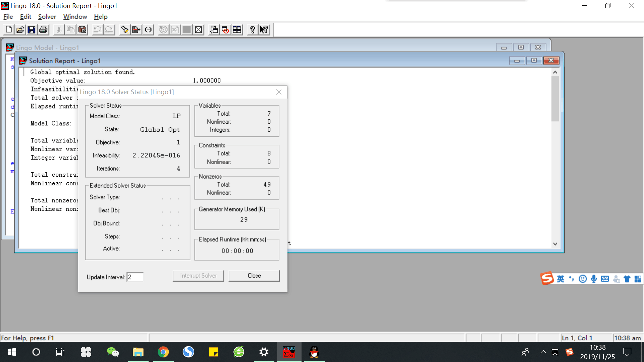644x362 pixels.
Task: Click the Match Parenthesis toolbar icon
Action: (148, 30)
